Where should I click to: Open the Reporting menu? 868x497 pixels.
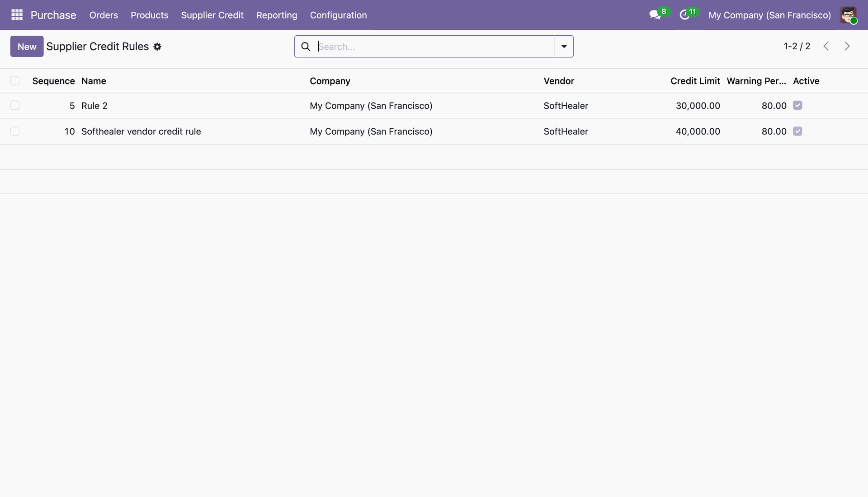click(x=277, y=15)
